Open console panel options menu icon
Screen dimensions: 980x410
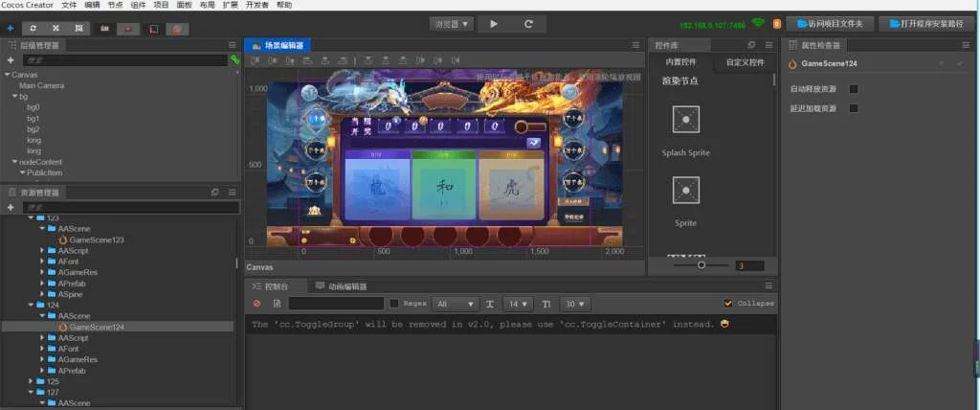(768, 285)
